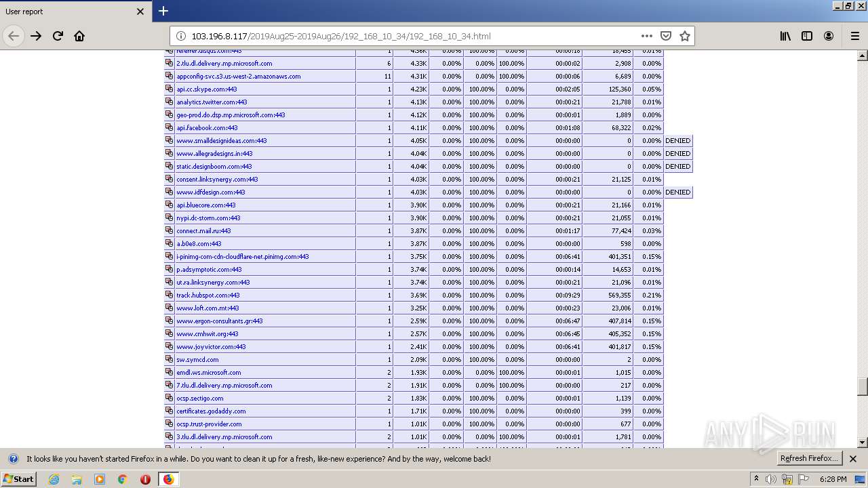Viewport: 868px width, 488px height.
Task: Open report icon beside www.smalldesignideas.com:443
Action: click(x=170, y=140)
